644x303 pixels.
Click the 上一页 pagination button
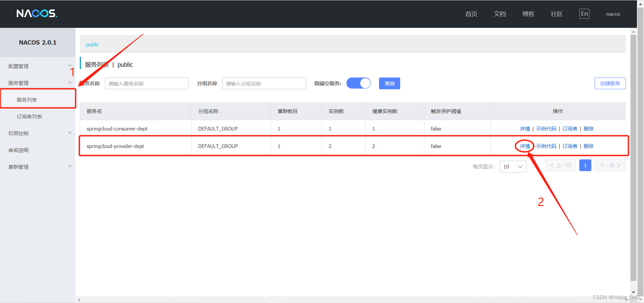tap(560, 165)
